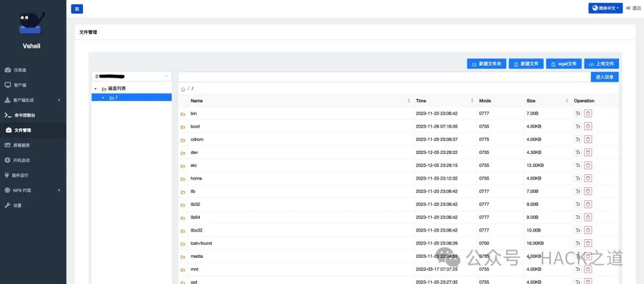
Task: Rename the lib32 folder
Action: click(x=578, y=204)
